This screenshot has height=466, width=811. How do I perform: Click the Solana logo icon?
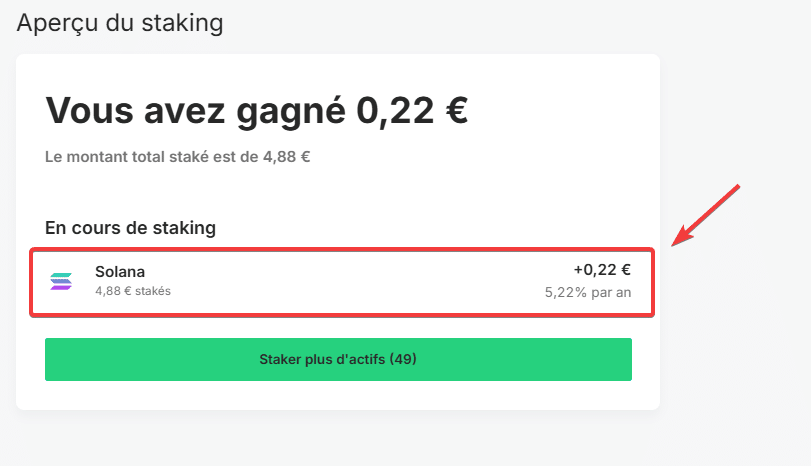[x=61, y=281]
